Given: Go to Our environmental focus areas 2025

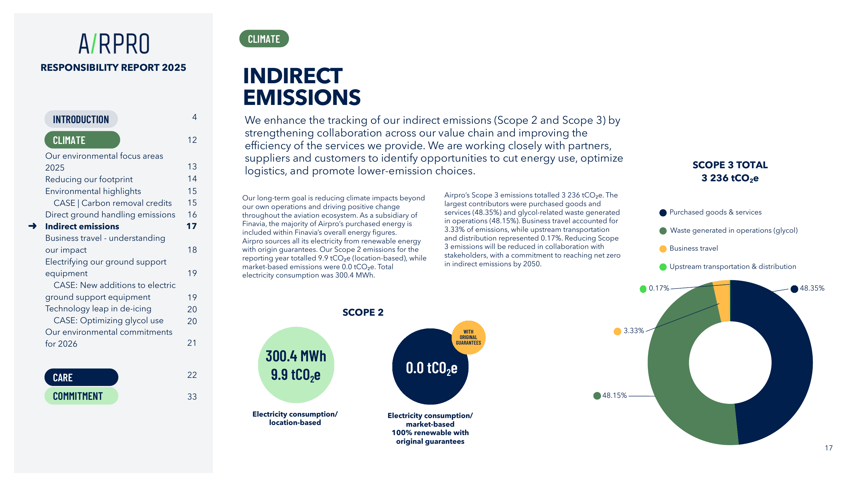Looking at the screenshot, I should click(x=104, y=162).
